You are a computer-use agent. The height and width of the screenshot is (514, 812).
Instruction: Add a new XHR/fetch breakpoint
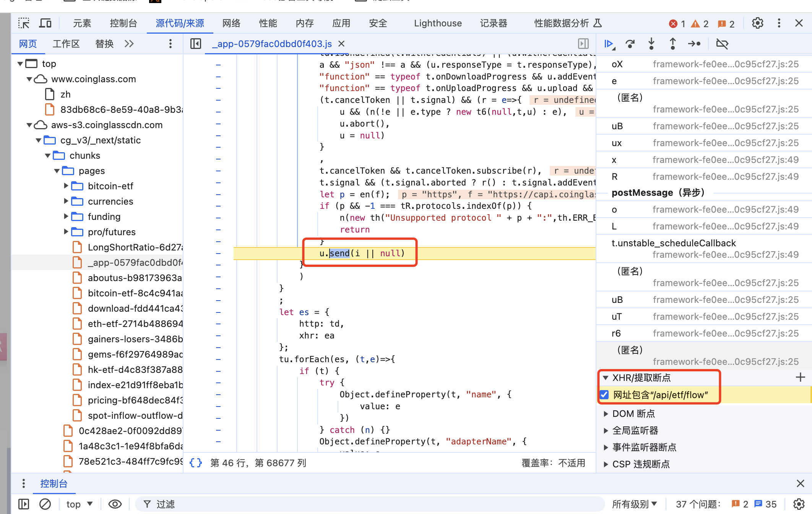(x=800, y=377)
